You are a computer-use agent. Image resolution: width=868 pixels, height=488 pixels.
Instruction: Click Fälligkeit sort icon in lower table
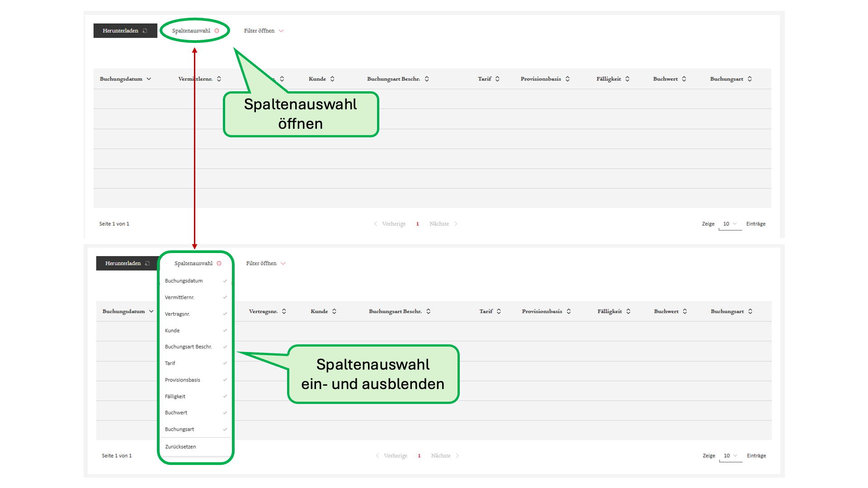coord(628,311)
